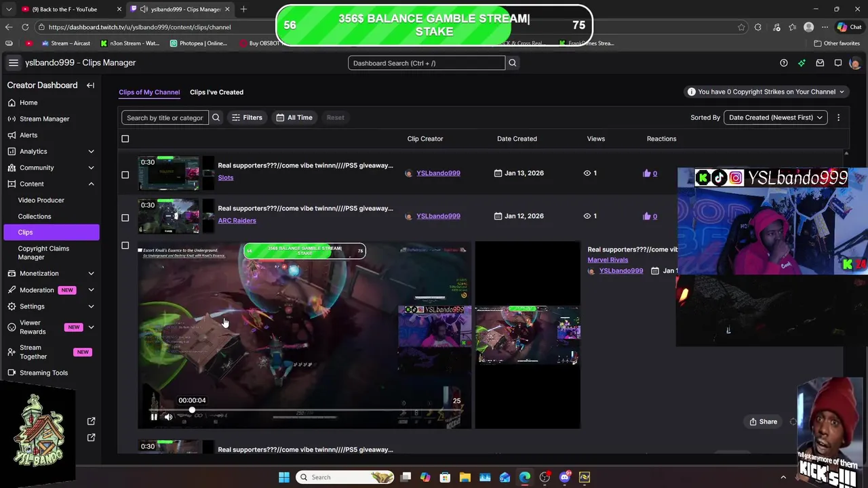
Task: Expand the Viewer Rewards sidebar section
Action: [91, 327]
